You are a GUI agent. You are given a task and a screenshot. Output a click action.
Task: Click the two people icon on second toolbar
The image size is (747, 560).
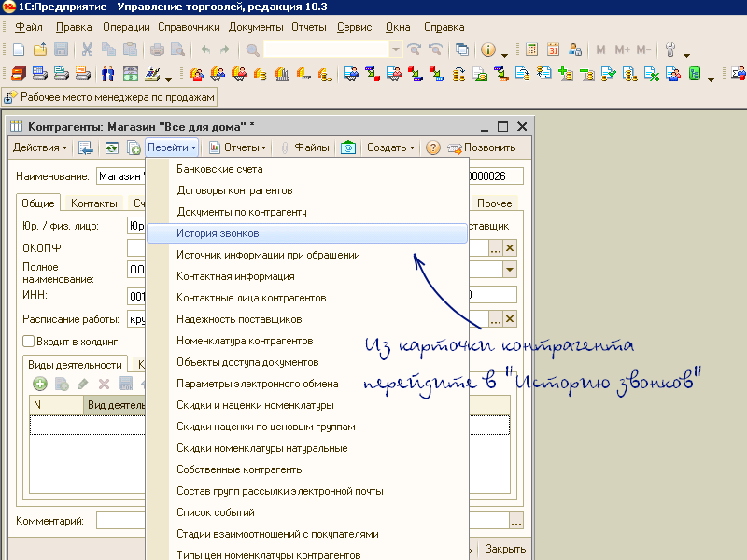coord(108,74)
